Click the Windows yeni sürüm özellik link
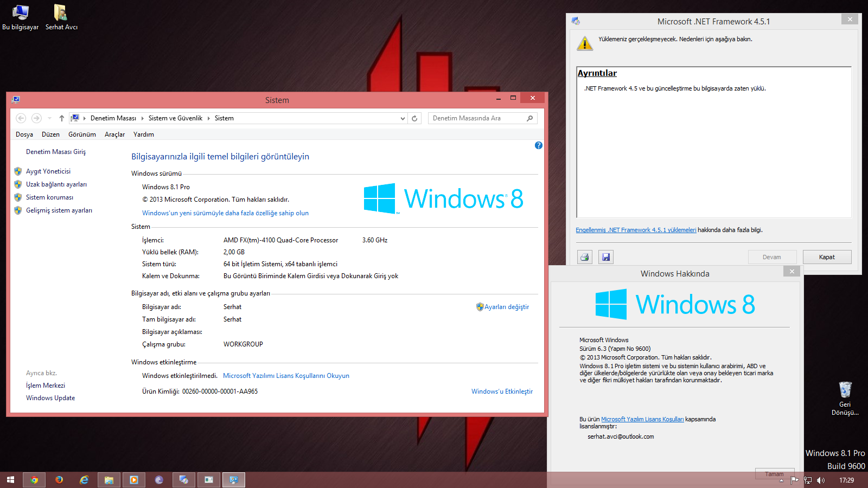The height and width of the screenshot is (488, 868). 225,213
